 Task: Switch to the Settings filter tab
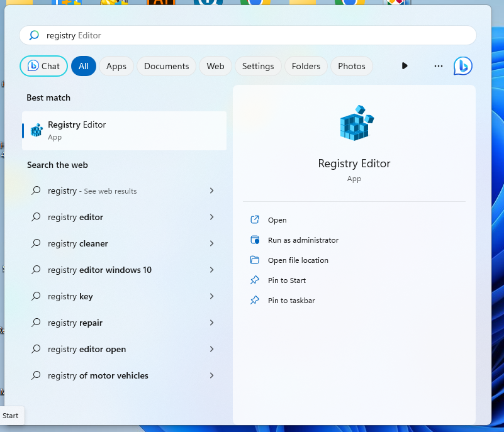pyautogui.click(x=258, y=66)
